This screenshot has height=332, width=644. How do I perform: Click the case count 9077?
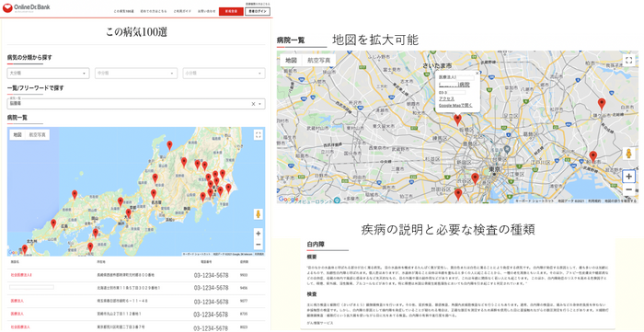244,301
